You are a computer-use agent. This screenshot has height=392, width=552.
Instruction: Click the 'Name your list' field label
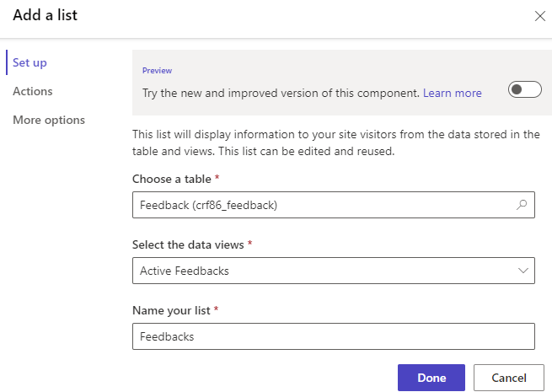point(172,310)
